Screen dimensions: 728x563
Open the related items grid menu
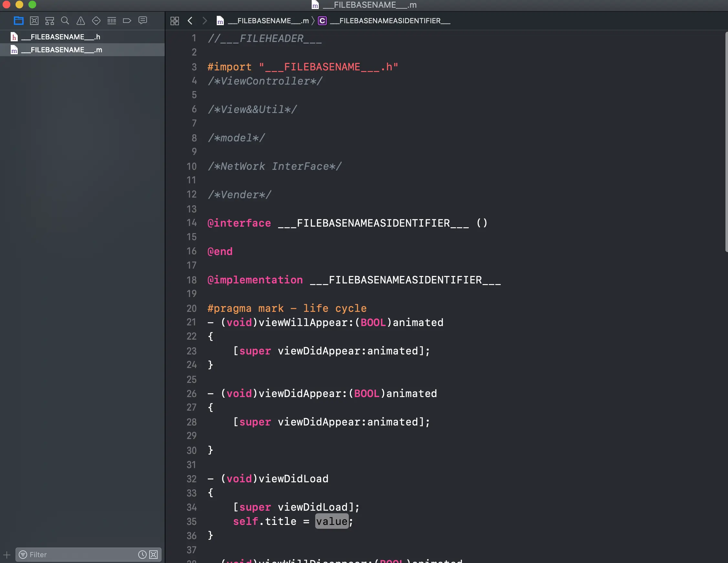175,21
